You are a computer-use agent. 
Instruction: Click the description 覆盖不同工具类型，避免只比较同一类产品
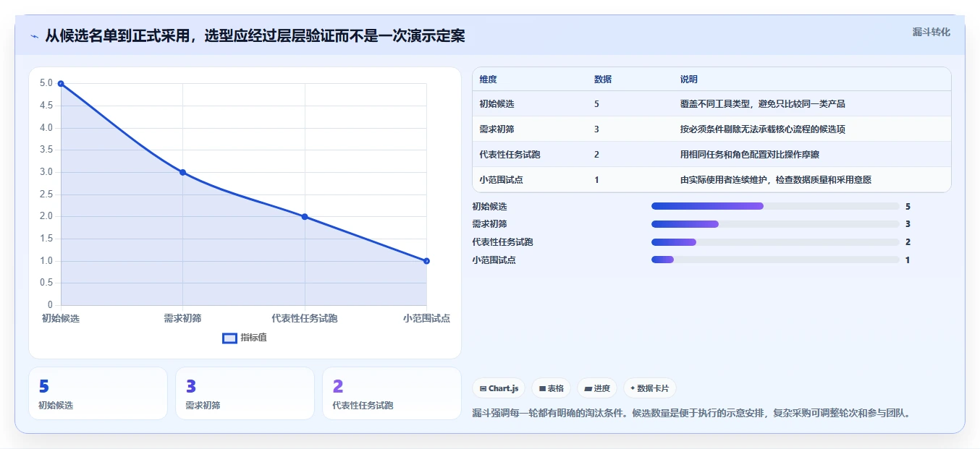pos(762,104)
